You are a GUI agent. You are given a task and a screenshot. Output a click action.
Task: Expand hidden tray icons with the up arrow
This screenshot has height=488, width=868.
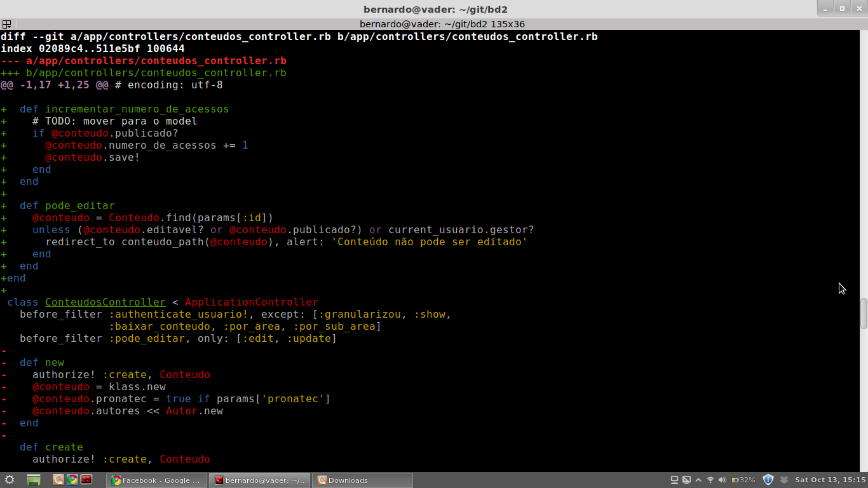pyautogui.click(x=698, y=480)
